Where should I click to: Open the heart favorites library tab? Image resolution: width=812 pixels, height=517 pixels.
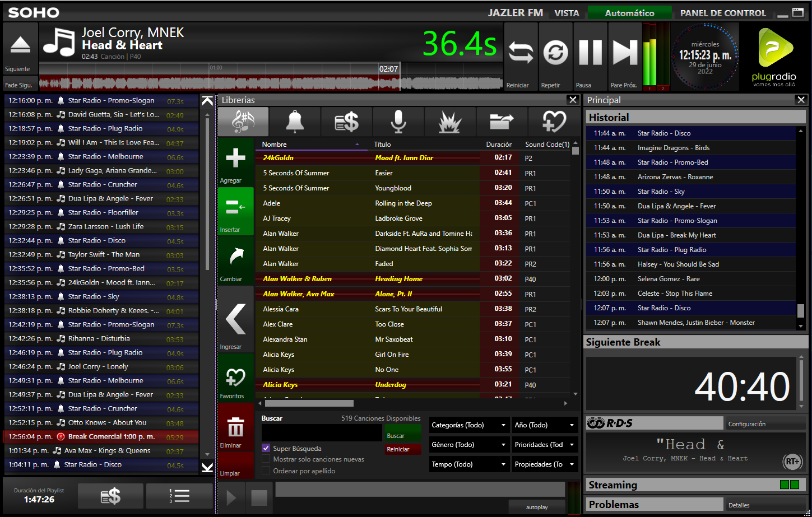point(554,122)
